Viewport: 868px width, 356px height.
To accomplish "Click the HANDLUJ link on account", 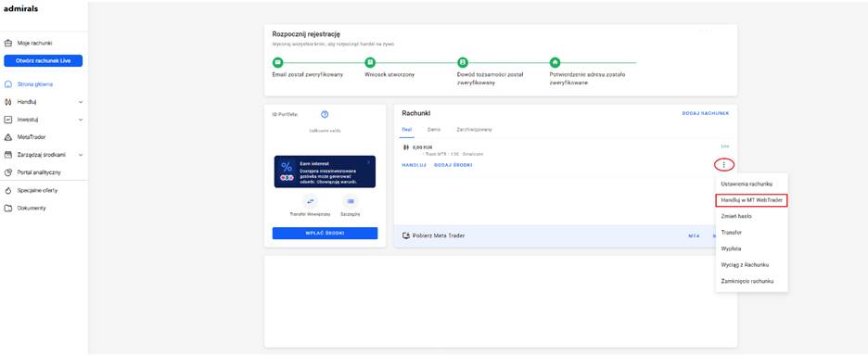I will 415,165.
